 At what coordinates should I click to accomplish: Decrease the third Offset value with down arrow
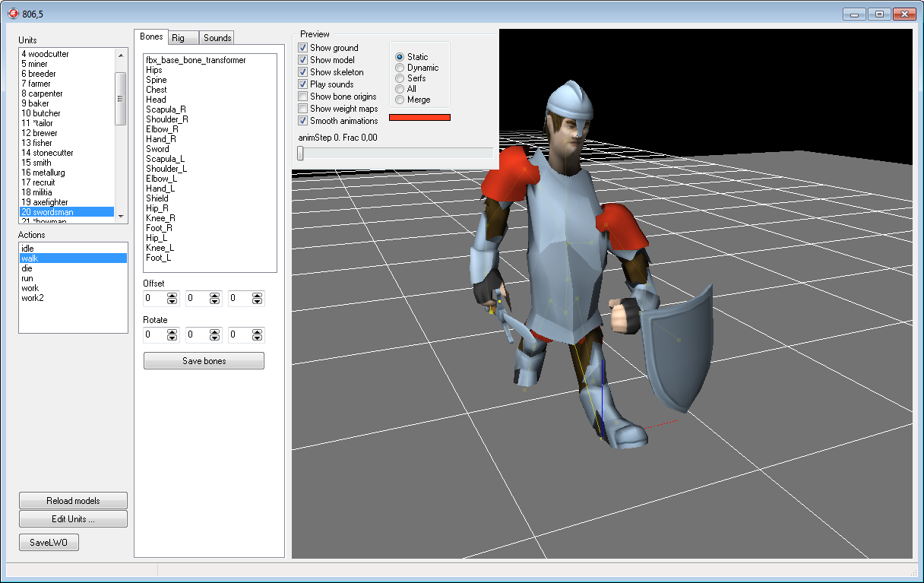tap(258, 303)
